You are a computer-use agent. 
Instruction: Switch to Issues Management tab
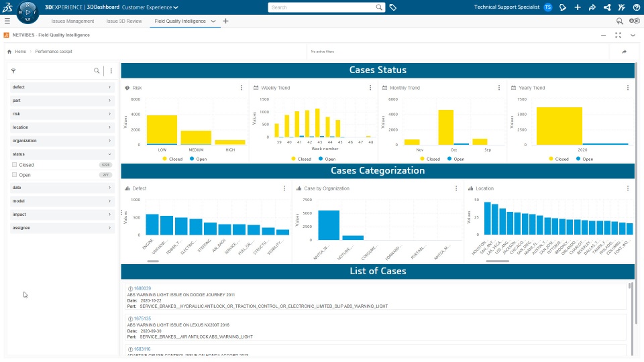(72, 21)
